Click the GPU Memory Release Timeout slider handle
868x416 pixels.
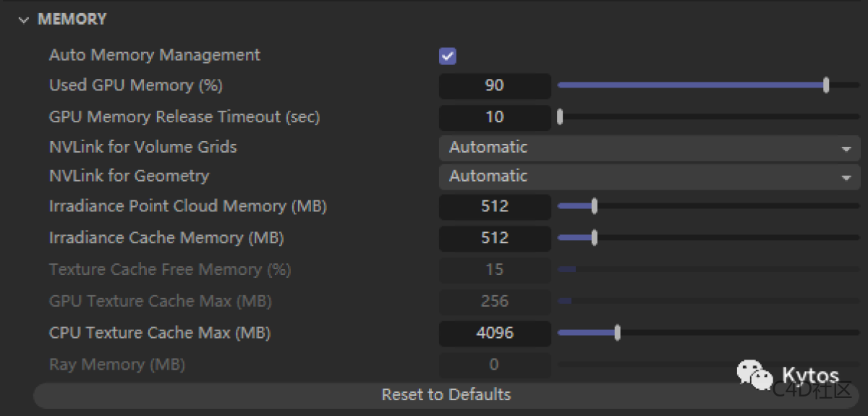click(560, 116)
